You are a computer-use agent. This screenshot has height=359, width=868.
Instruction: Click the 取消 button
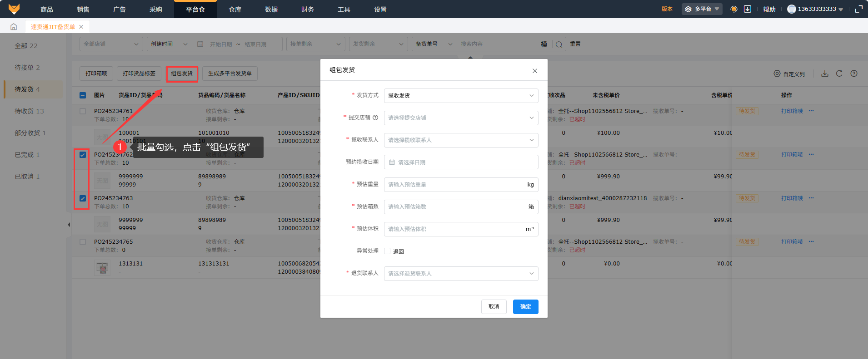(494, 307)
